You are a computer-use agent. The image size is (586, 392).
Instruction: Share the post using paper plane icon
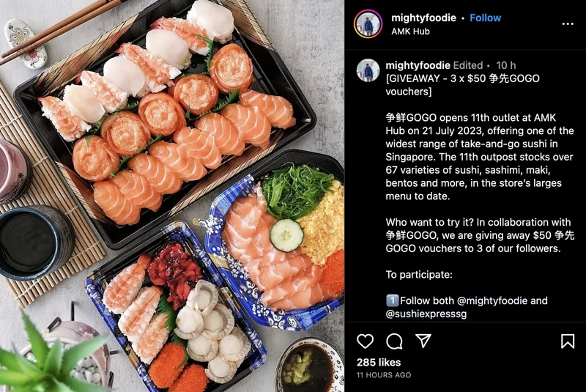(423, 341)
